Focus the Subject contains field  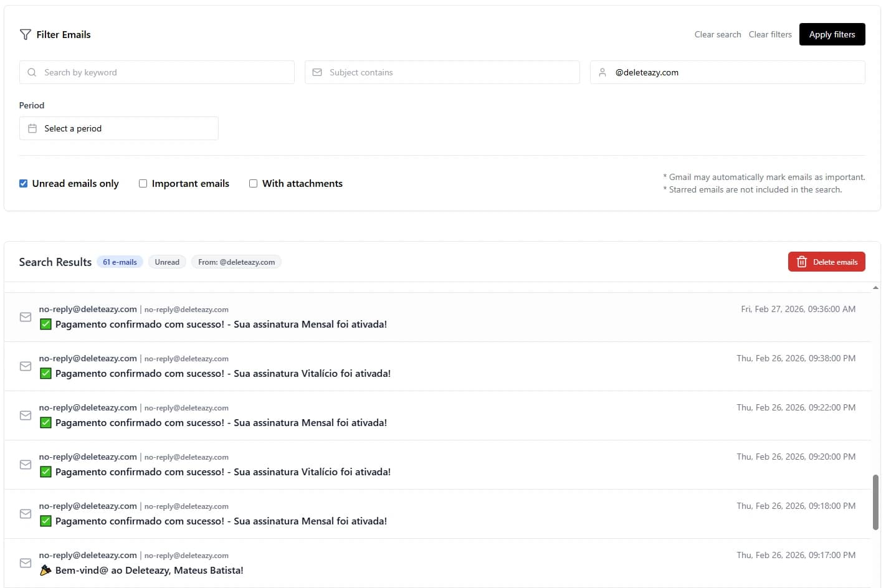tap(442, 72)
